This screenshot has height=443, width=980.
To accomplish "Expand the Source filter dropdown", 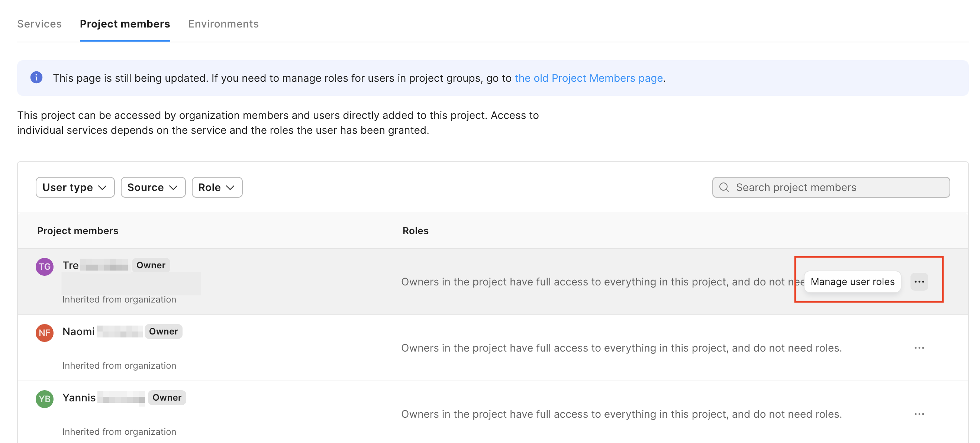I will (x=153, y=187).
